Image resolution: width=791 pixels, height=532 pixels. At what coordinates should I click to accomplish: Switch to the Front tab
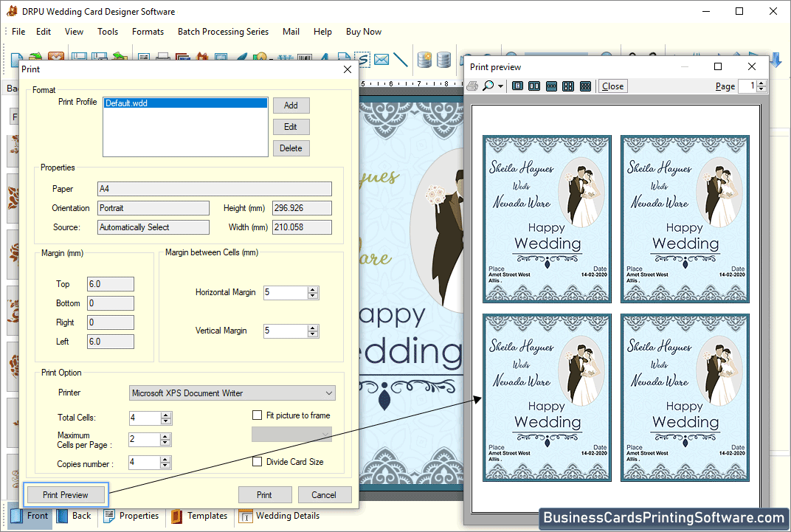30,516
